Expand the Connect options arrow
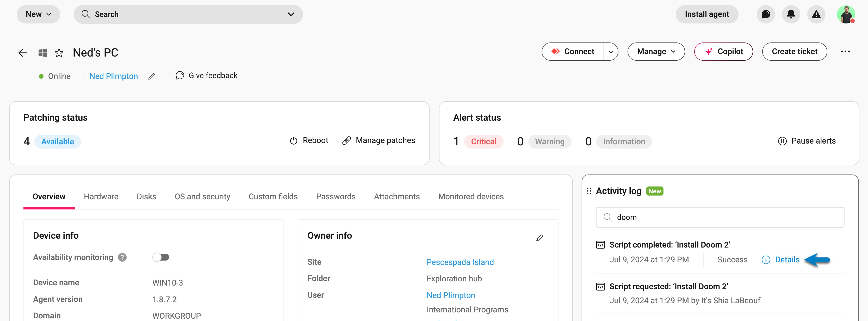This screenshot has height=321, width=868. click(611, 52)
